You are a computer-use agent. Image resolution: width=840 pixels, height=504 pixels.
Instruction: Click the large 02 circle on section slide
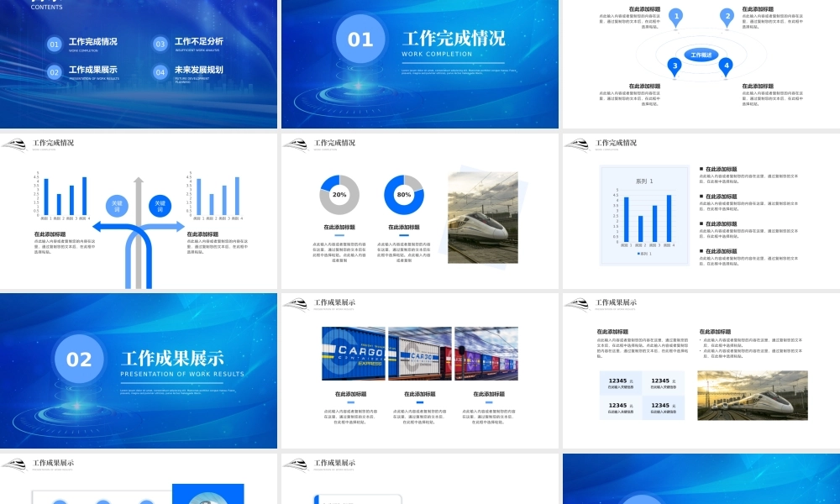[x=79, y=360]
